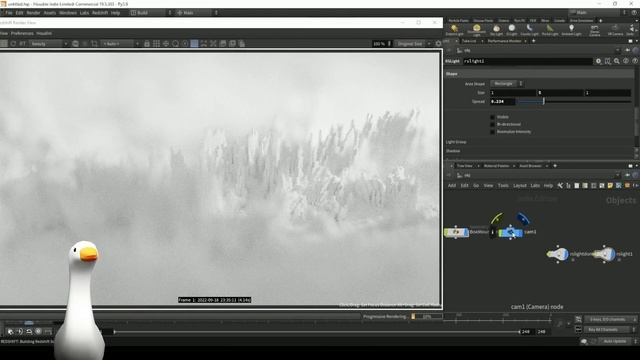
Task: Click the Ambient Light shelf tool
Action: pyautogui.click(x=571, y=30)
